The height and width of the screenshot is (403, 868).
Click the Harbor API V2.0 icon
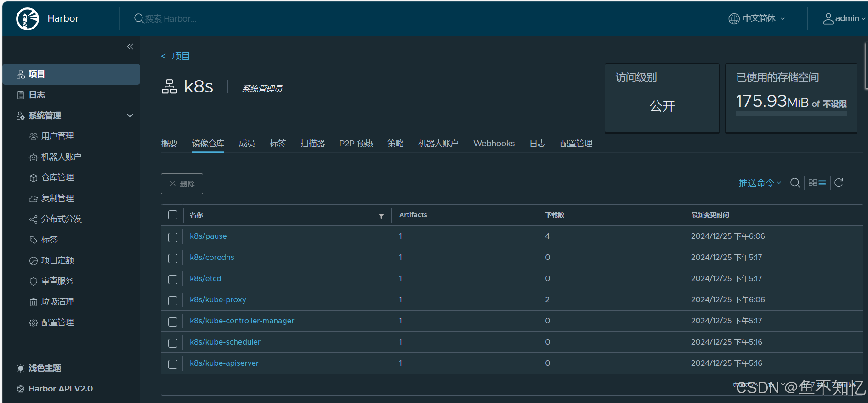pyautogui.click(x=21, y=389)
